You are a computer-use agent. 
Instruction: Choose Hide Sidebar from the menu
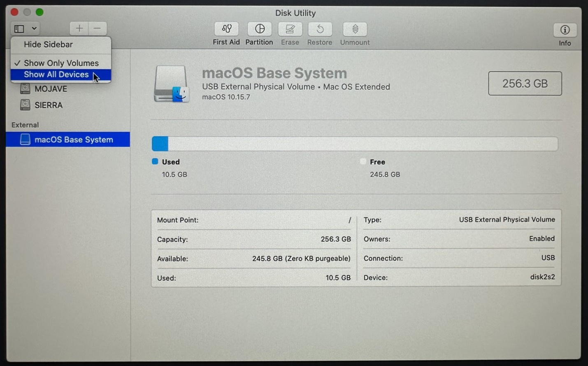coord(61,44)
